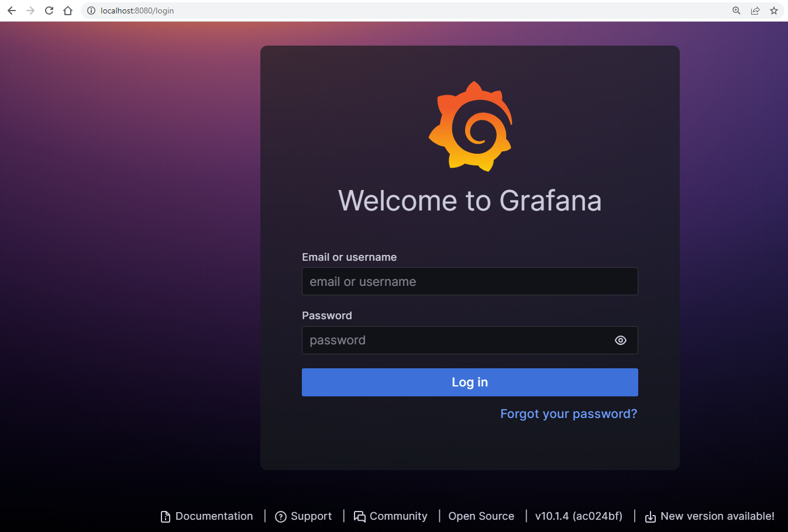Click the browser back arrow

12,11
